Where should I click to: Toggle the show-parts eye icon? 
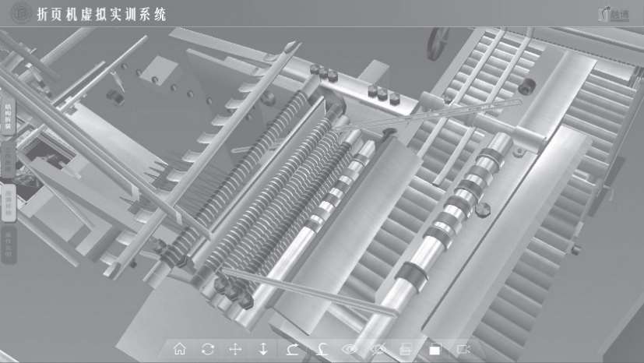click(350, 350)
